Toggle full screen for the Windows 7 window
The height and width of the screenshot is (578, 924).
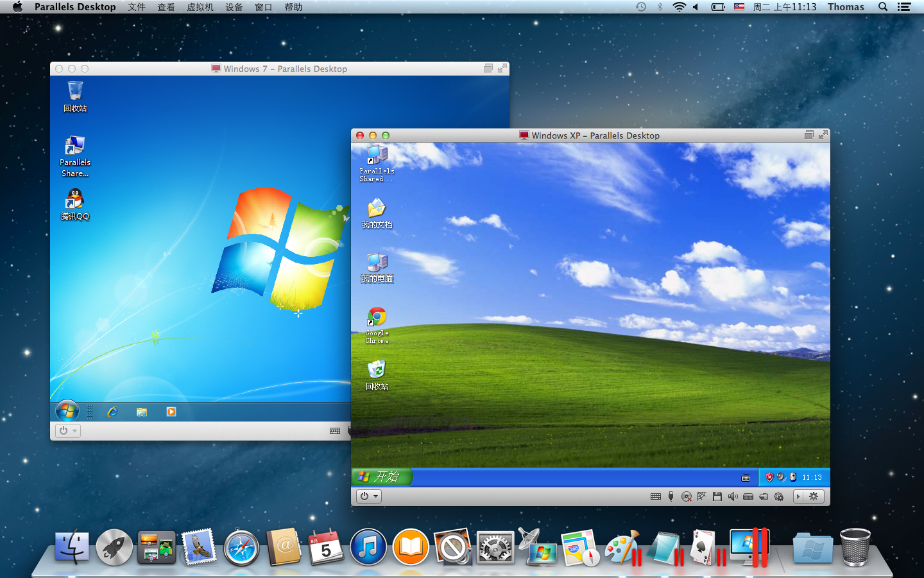point(502,68)
